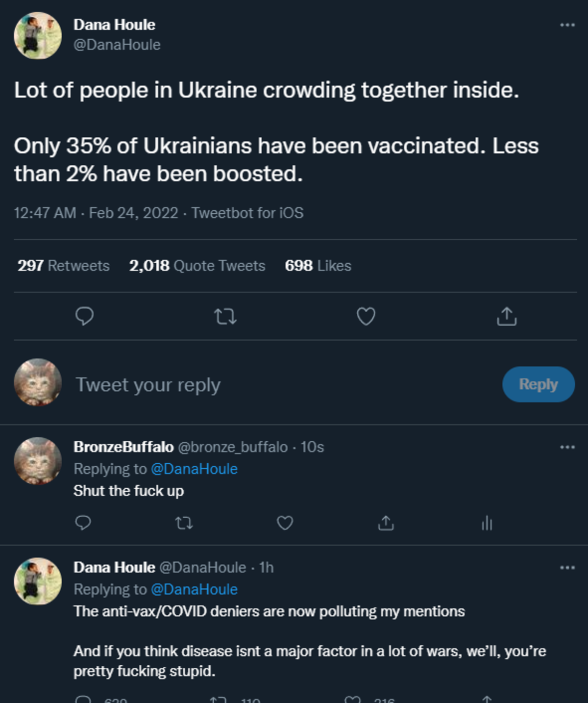Show the 698 Likes list
Image resolution: width=588 pixels, height=703 pixels.
[x=318, y=266]
